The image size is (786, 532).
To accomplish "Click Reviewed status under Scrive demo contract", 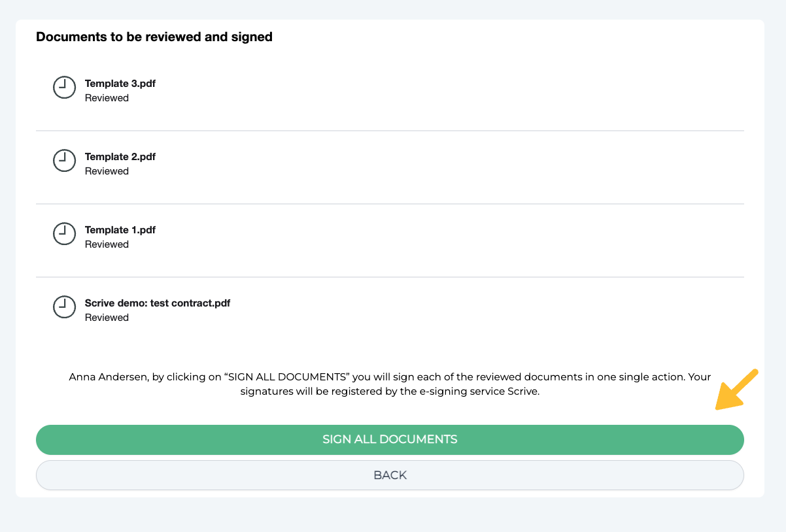I will click(107, 318).
